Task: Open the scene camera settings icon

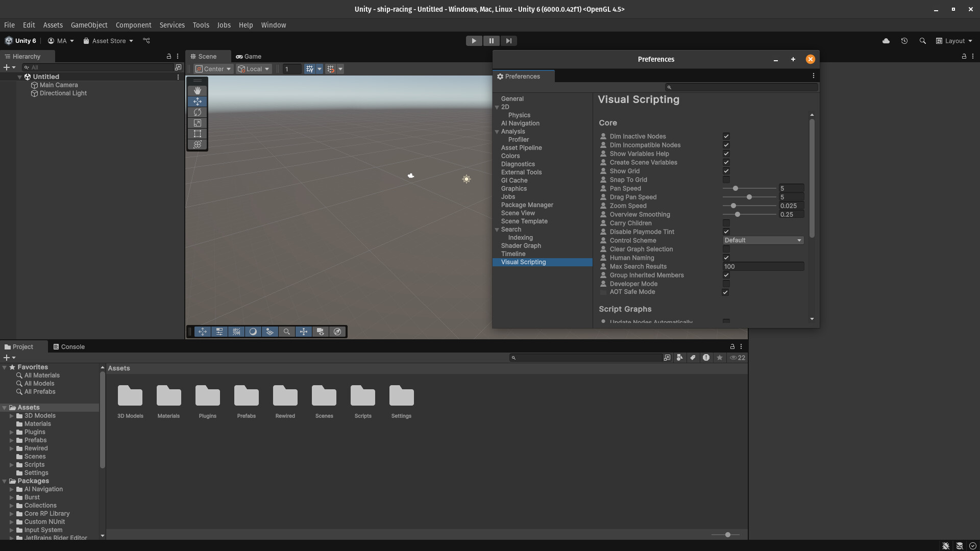Action: (320, 332)
